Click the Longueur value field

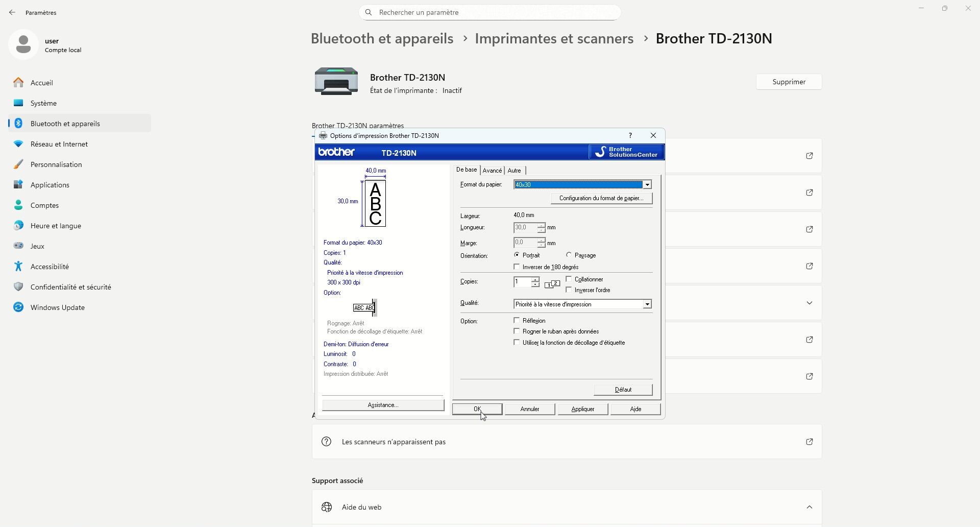(x=525, y=228)
